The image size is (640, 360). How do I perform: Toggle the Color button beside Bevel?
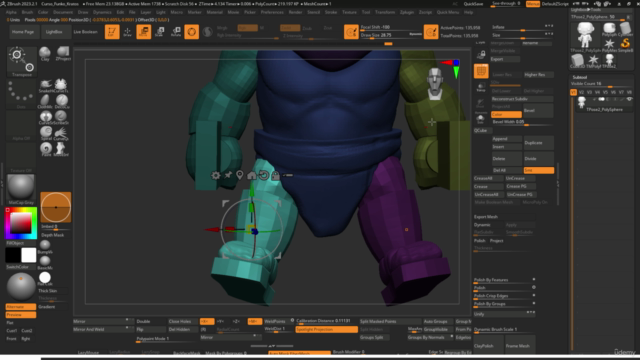(x=506, y=115)
